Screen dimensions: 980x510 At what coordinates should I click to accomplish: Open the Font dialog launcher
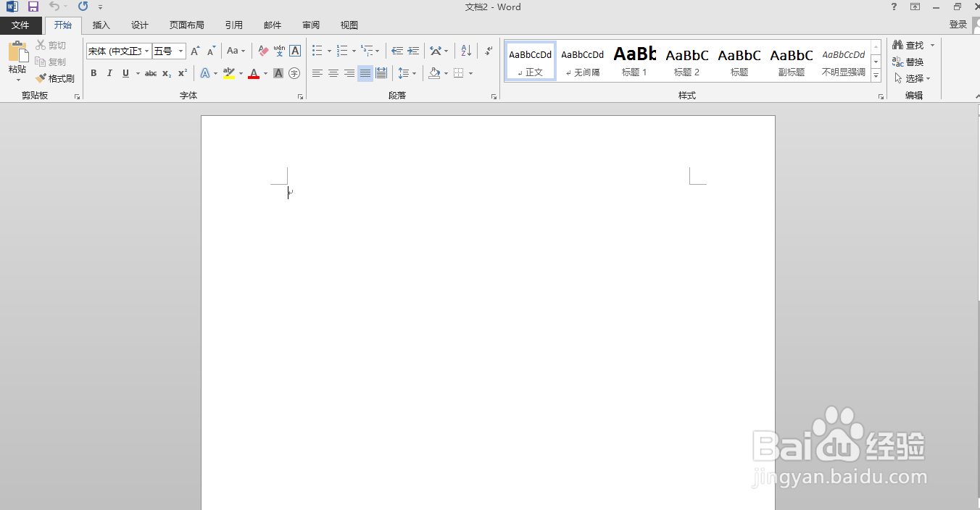coord(300,96)
